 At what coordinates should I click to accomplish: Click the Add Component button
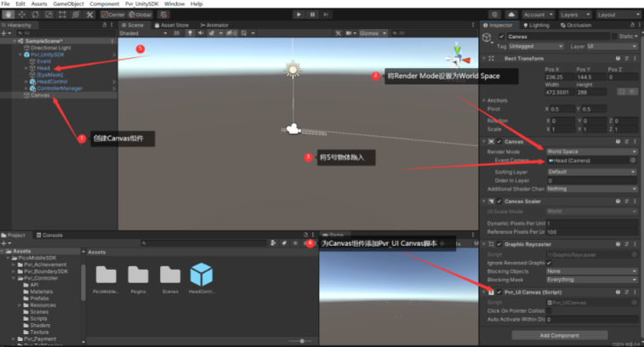(x=559, y=335)
